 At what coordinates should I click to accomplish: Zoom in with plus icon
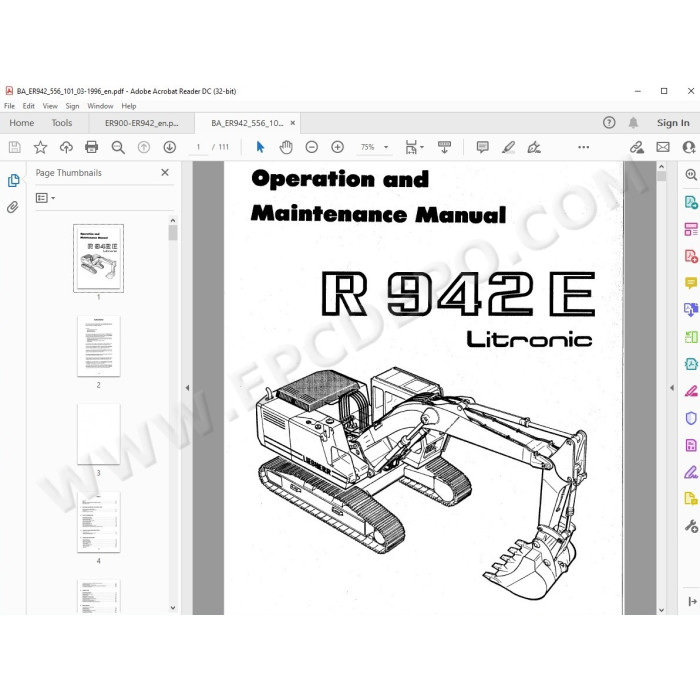click(338, 147)
